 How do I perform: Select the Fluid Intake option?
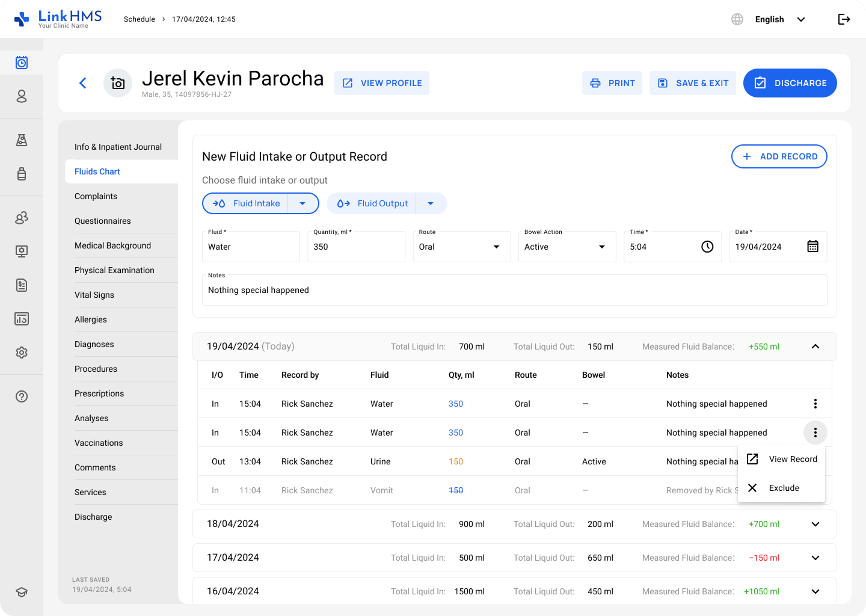coord(247,203)
